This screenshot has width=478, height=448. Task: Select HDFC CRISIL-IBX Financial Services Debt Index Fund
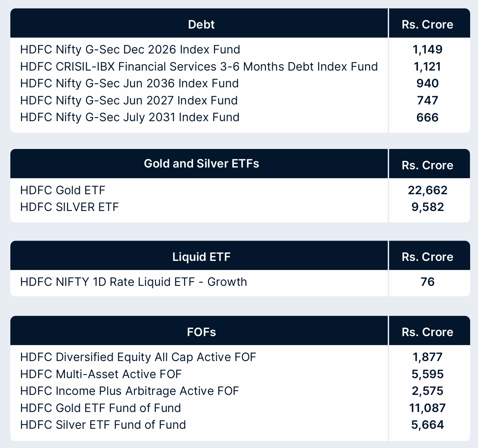199,66
